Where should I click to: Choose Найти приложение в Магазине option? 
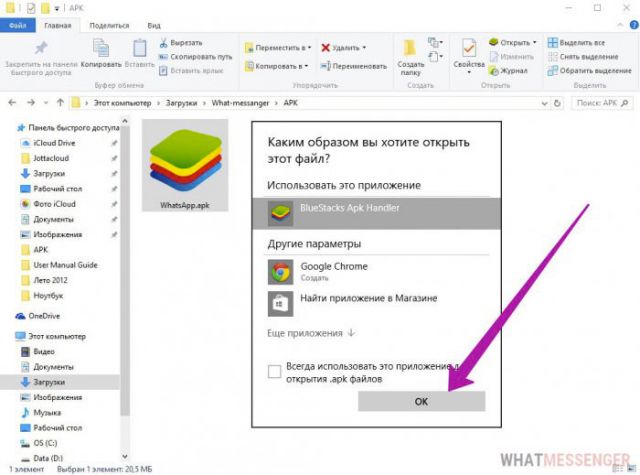376,304
